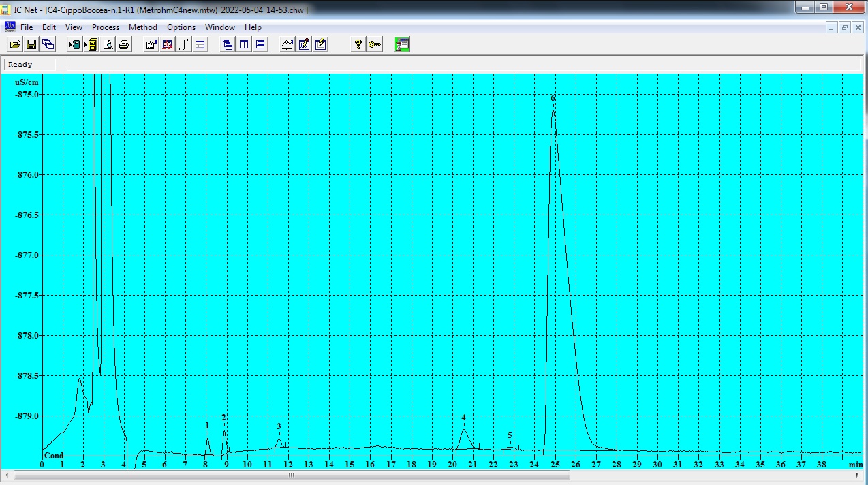Click the notepad with yellow pencil icon
This screenshot has height=485, width=868.
tap(320, 45)
